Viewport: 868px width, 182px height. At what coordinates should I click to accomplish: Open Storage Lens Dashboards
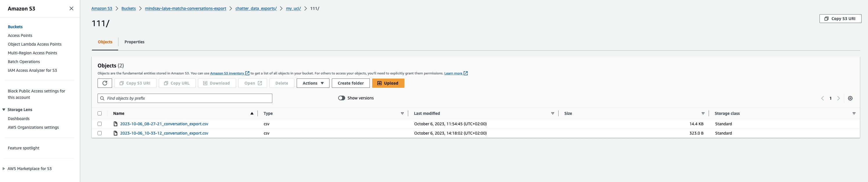click(19, 119)
